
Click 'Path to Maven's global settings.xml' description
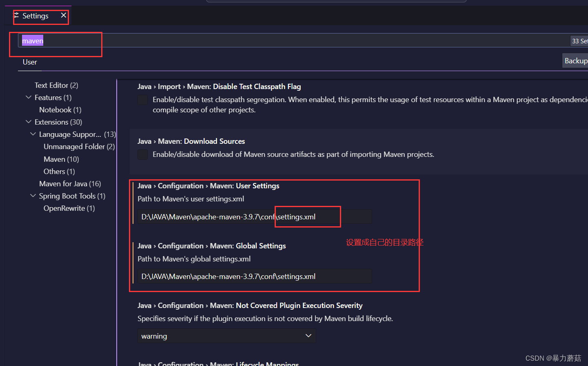click(x=194, y=259)
